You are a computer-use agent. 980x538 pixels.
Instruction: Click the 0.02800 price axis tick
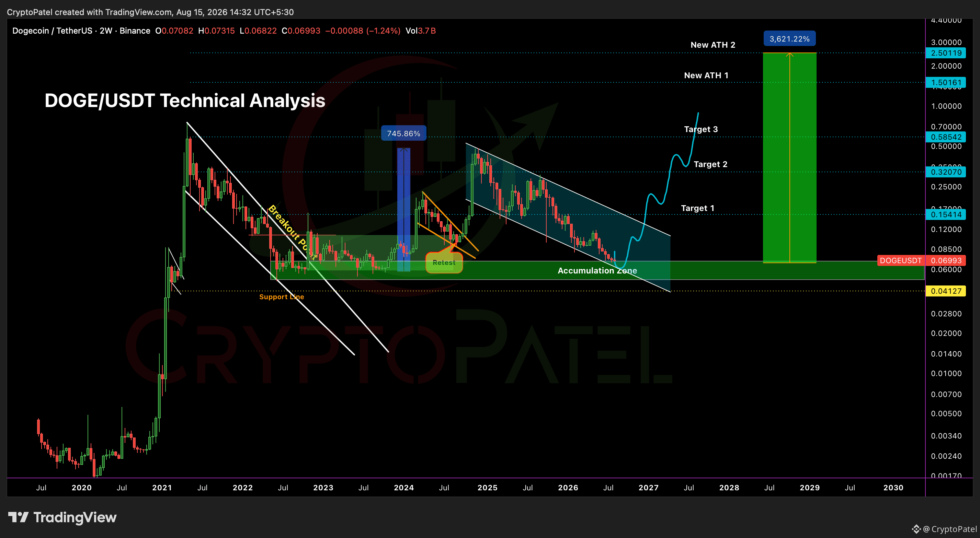(946, 314)
